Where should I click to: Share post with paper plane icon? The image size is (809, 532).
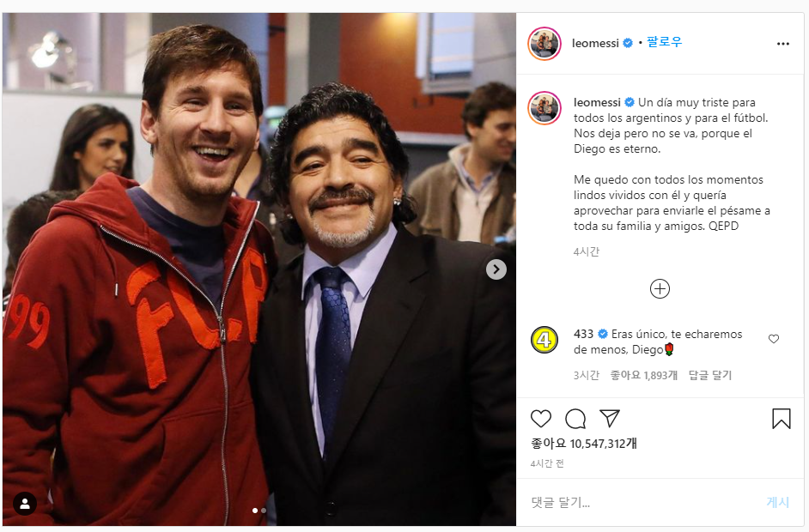tap(610, 418)
